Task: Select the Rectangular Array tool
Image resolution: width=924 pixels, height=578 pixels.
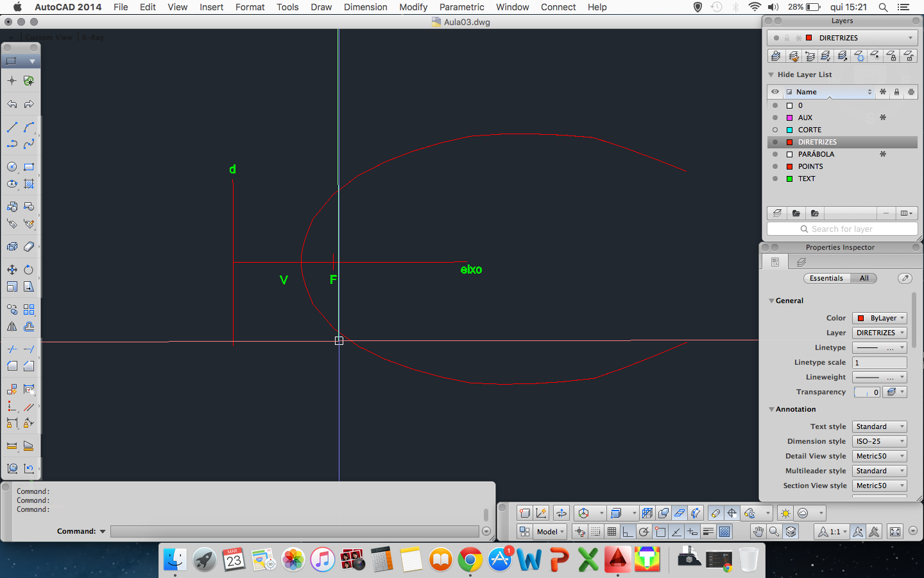Action: (x=29, y=310)
